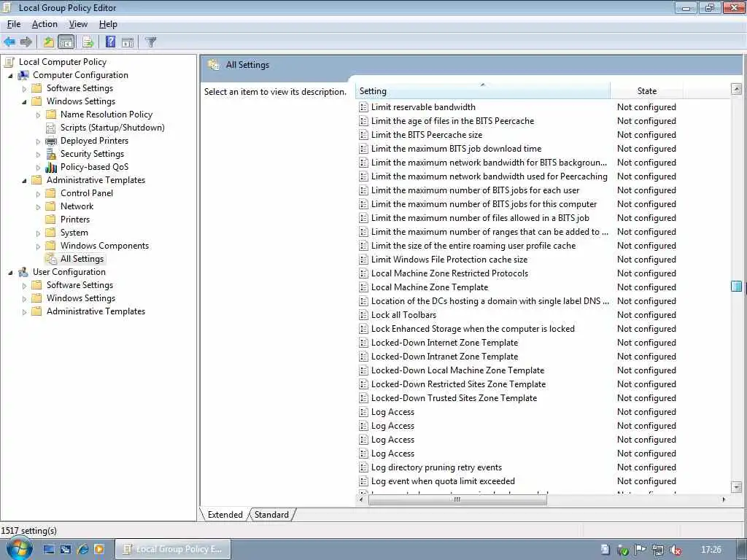Open the Help menu
This screenshot has height=560, width=747.
pyautogui.click(x=108, y=24)
